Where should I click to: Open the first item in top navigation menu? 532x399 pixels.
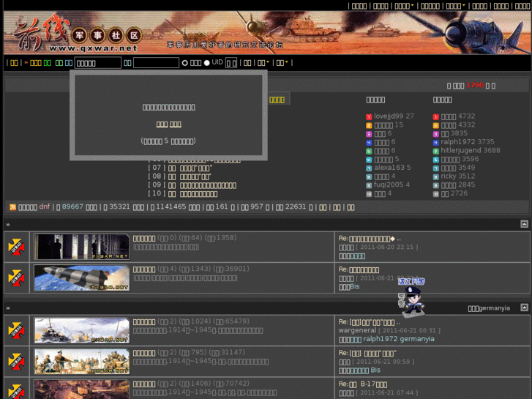coord(359,6)
